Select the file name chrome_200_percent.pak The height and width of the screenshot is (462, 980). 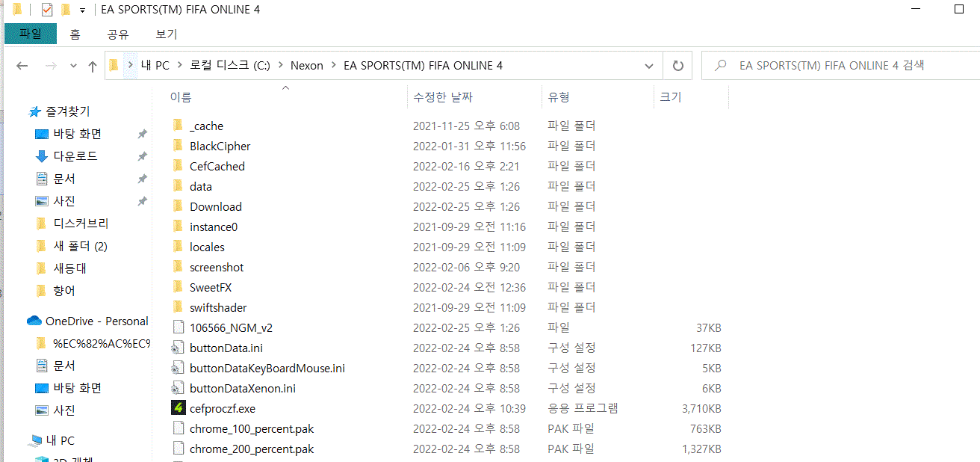point(252,449)
